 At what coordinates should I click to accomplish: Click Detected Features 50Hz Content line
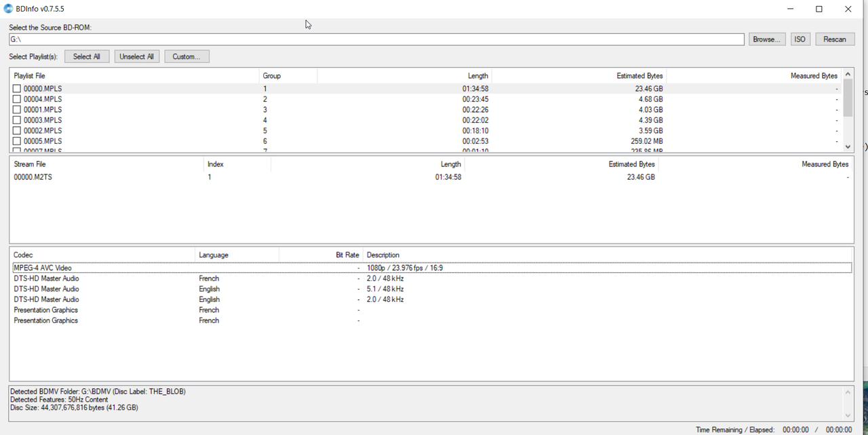tap(59, 400)
